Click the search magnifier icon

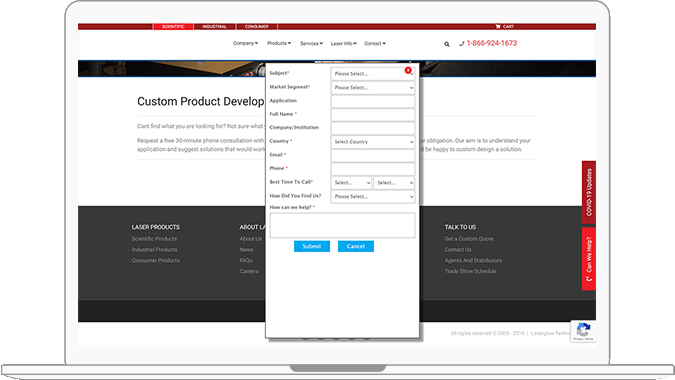[447, 44]
